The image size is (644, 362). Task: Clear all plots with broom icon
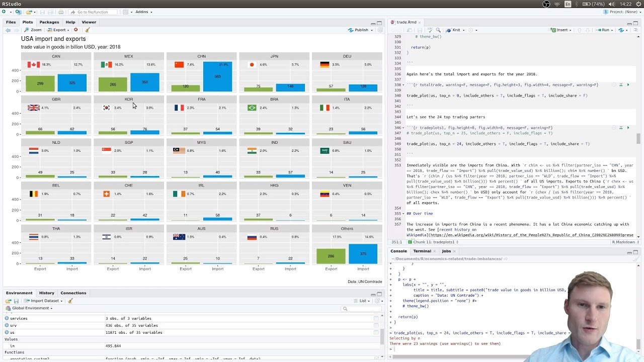click(88, 30)
